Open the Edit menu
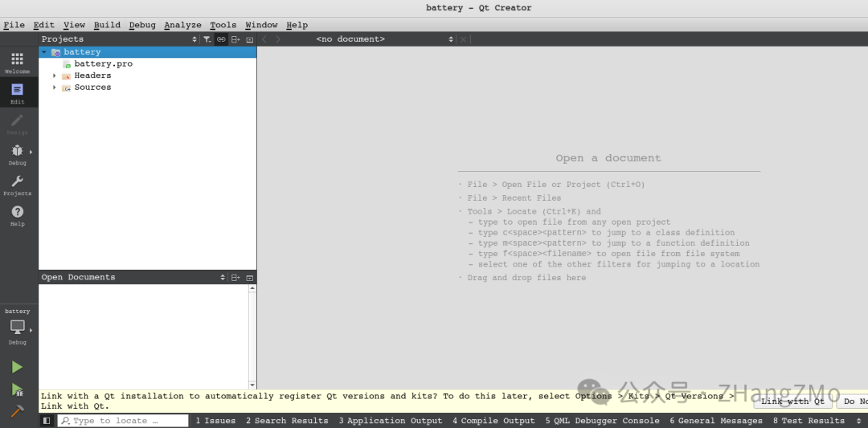868x428 pixels. pos(43,25)
